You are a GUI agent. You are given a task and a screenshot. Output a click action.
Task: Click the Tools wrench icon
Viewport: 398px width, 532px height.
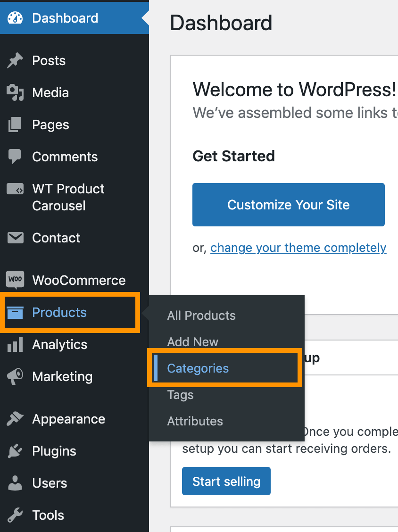[15, 515]
